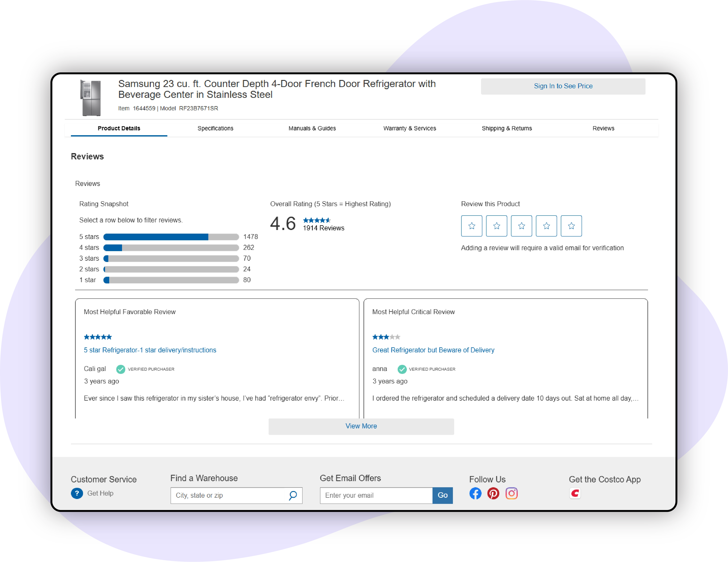The image size is (728, 562).
Task: Click the warehouse search magnifier icon
Action: [293, 495]
